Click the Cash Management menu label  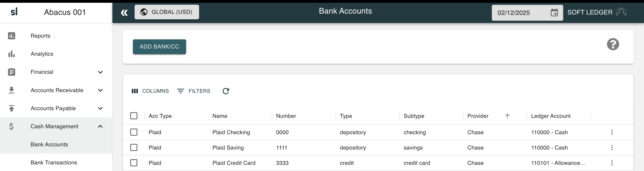tap(54, 126)
